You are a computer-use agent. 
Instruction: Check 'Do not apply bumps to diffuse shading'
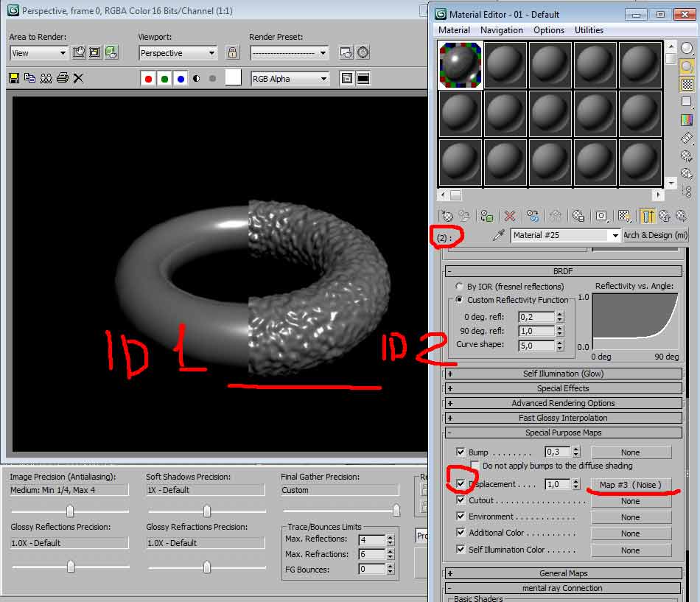[475, 466]
